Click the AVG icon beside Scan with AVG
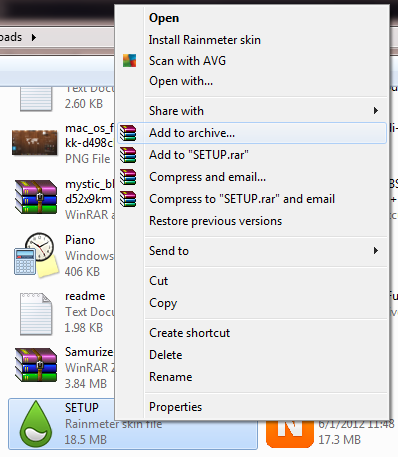This screenshot has height=457, width=398. coord(129,61)
